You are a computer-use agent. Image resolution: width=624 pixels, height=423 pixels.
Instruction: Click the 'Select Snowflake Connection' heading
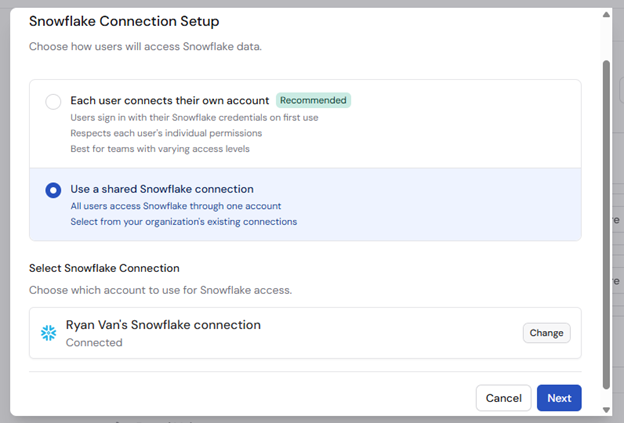click(x=104, y=268)
